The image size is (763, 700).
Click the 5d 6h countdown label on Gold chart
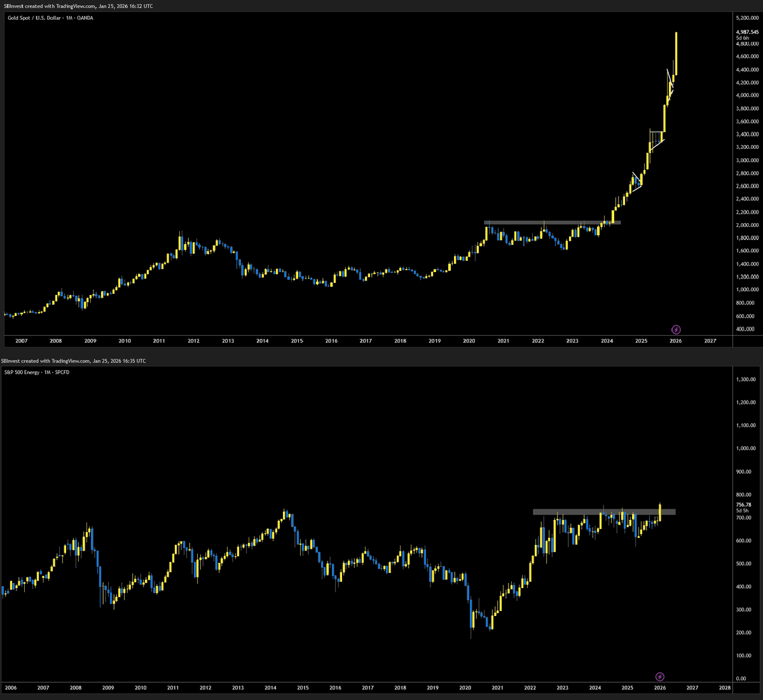(743, 38)
